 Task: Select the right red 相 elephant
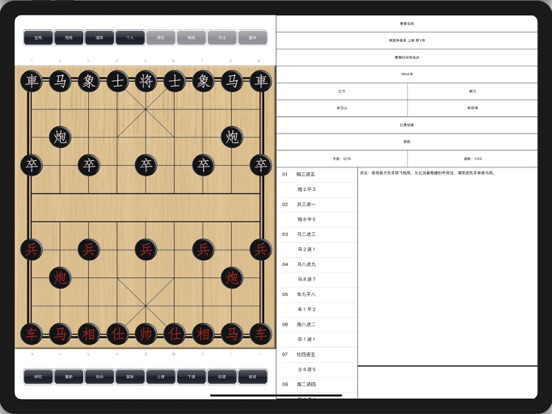203,334
